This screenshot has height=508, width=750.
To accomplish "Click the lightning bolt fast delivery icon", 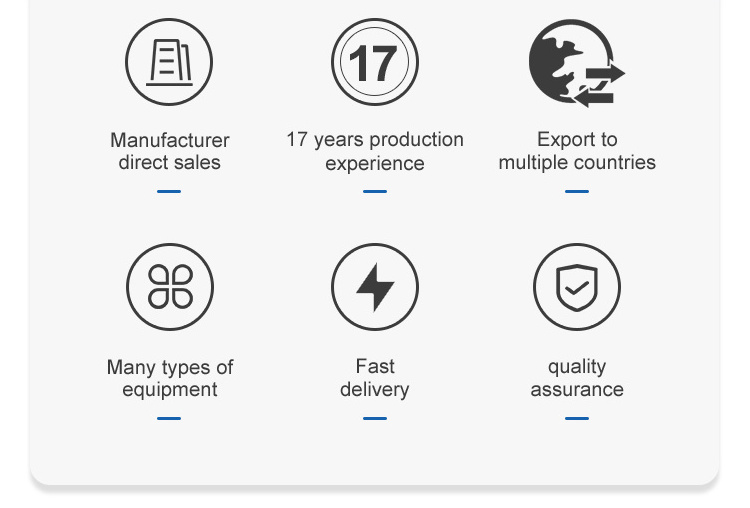I will 375,288.
